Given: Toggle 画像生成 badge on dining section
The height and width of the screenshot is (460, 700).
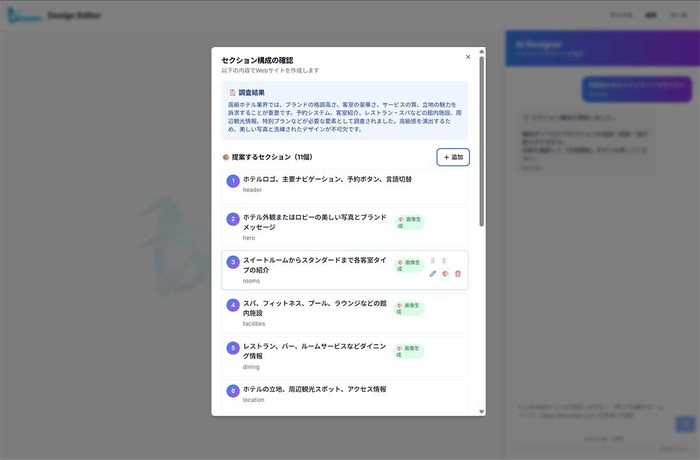Looking at the screenshot, I should 409,351.
